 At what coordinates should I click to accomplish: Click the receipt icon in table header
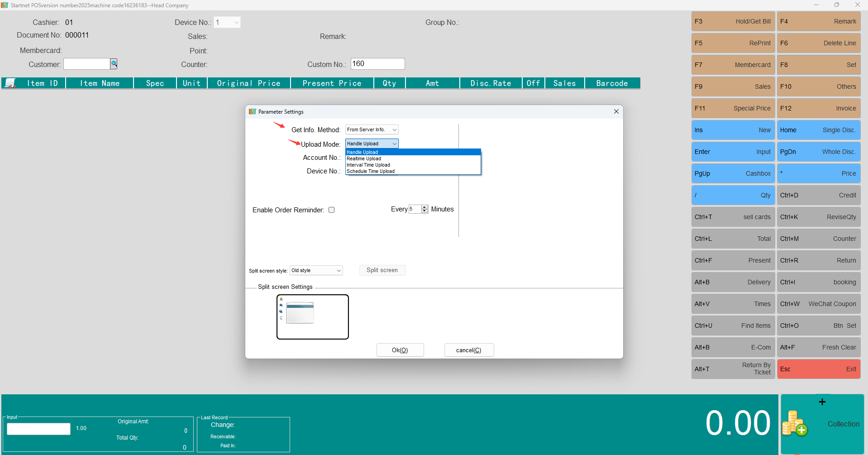(10, 83)
